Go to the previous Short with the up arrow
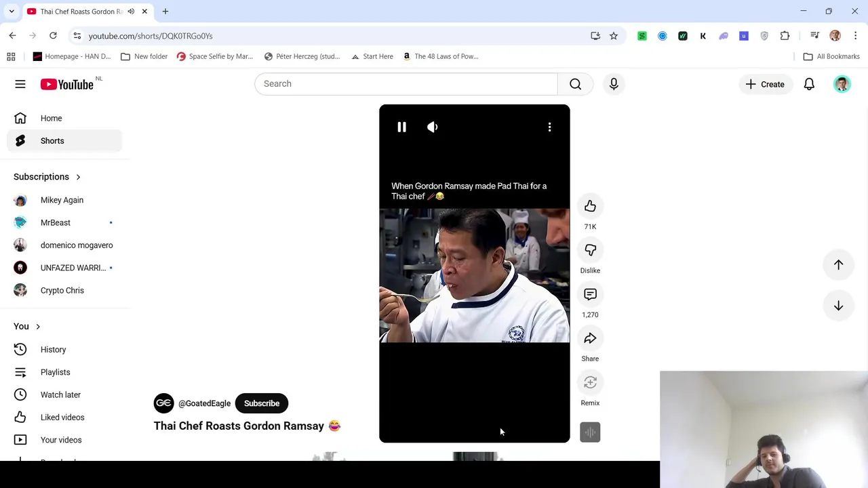 (x=838, y=265)
